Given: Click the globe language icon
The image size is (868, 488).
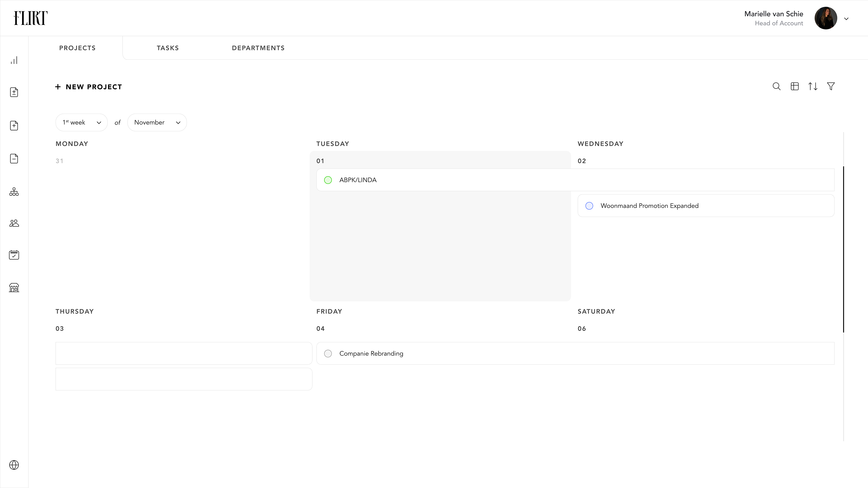Looking at the screenshot, I should [x=14, y=465].
